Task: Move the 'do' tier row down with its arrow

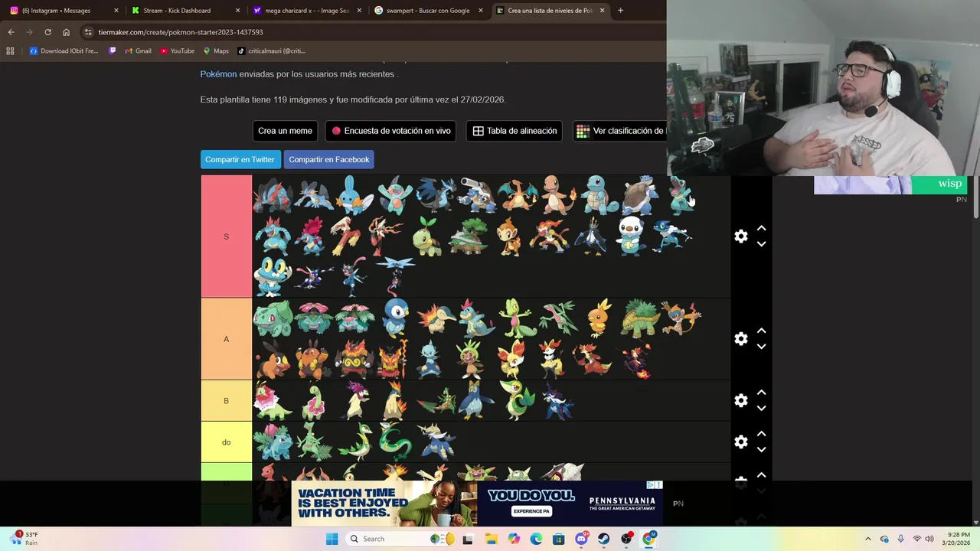Action: pos(761,450)
